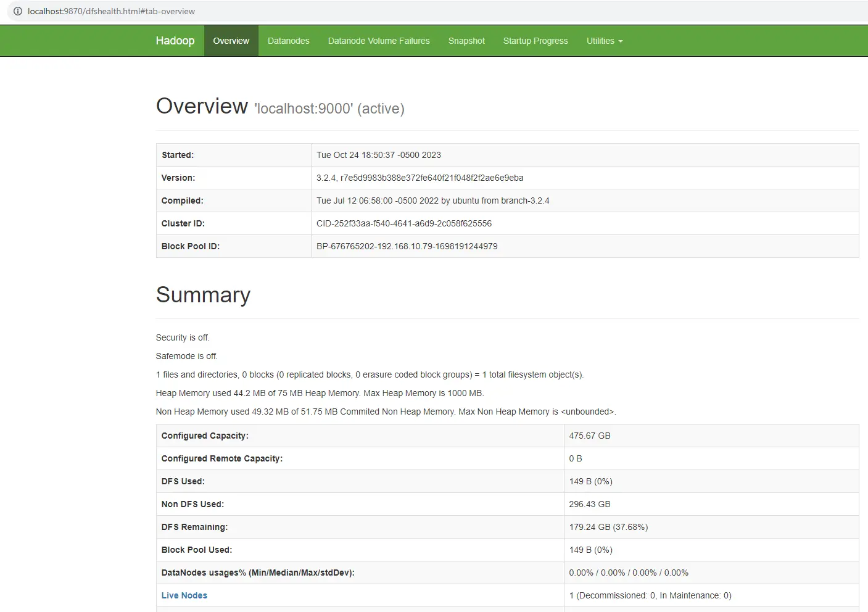Click the Cluster ID: row label
868x612 pixels.
183,223
